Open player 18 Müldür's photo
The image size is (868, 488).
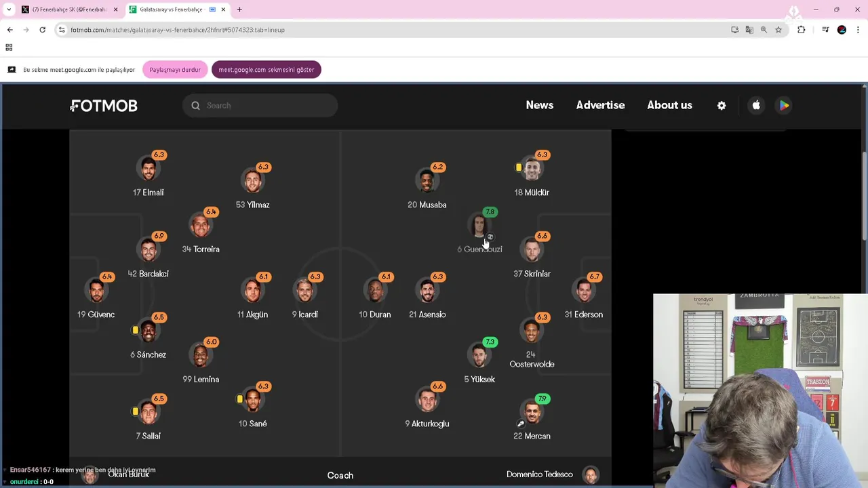532,169
